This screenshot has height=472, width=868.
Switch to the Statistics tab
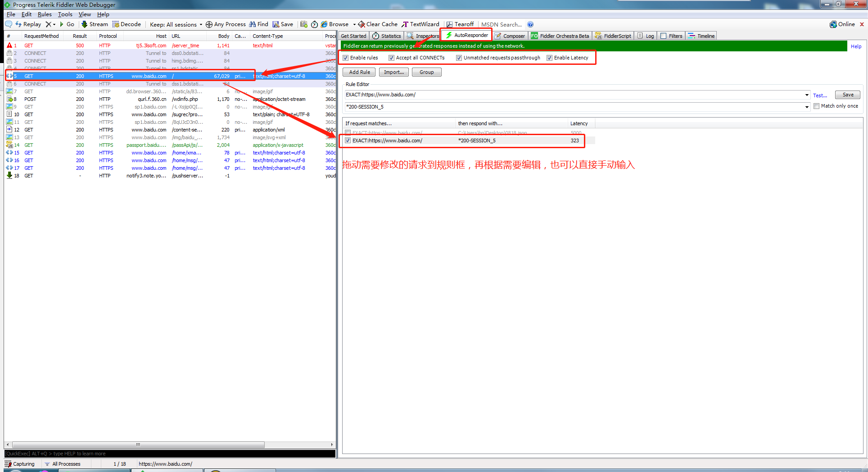click(x=387, y=36)
